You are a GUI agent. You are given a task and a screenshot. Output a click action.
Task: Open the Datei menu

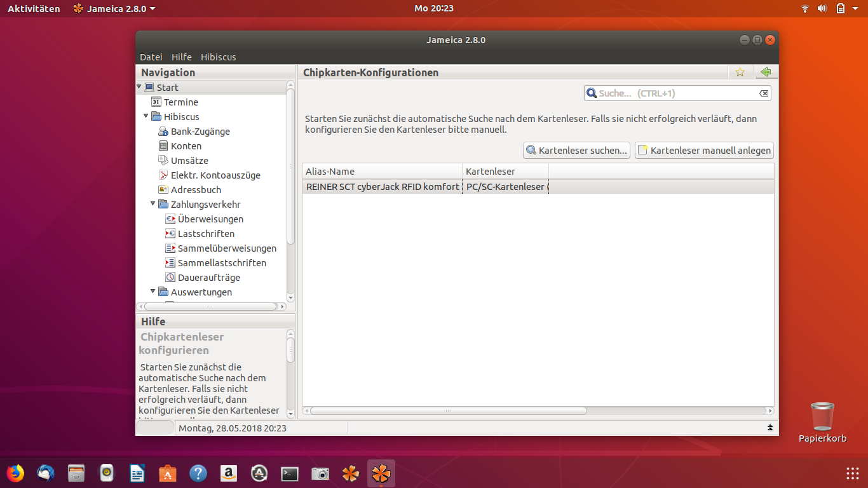tap(151, 57)
